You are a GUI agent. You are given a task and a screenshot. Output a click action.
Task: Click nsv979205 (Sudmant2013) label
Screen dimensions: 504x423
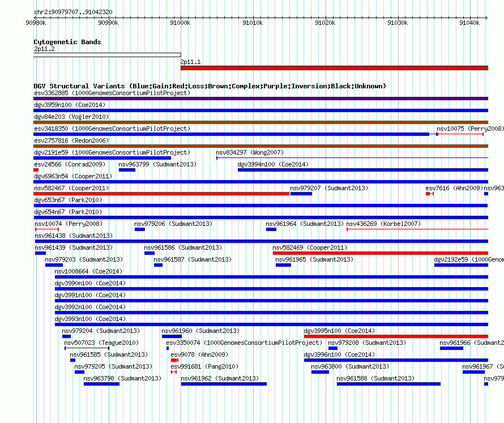113,366
